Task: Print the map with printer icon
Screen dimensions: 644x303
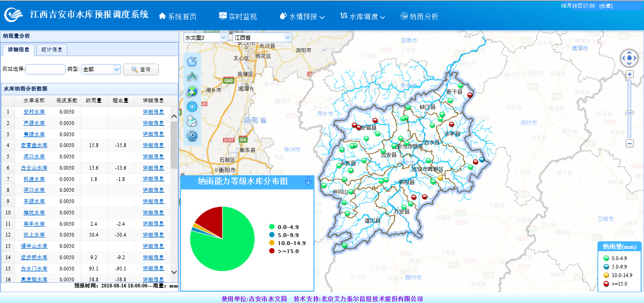Action: 191,121
